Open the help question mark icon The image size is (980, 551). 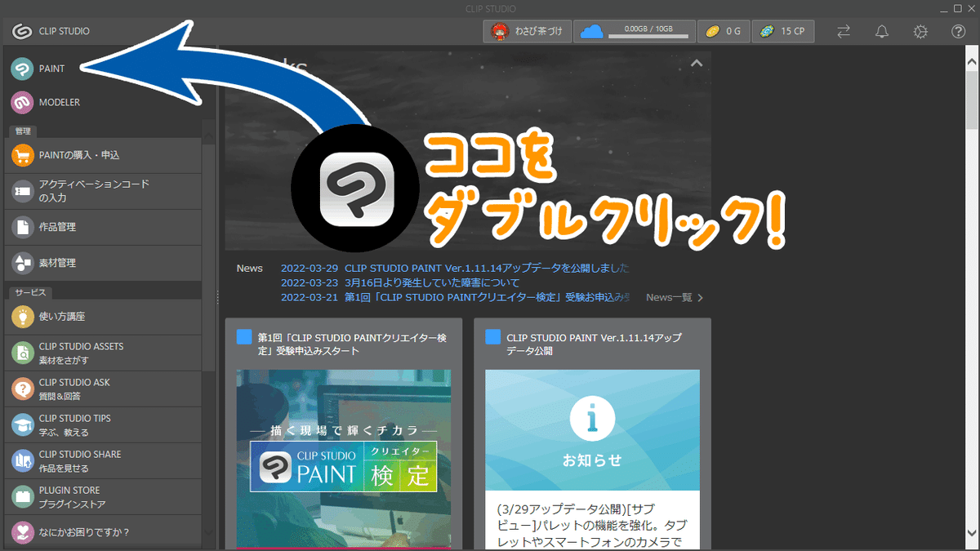[959, 32]
